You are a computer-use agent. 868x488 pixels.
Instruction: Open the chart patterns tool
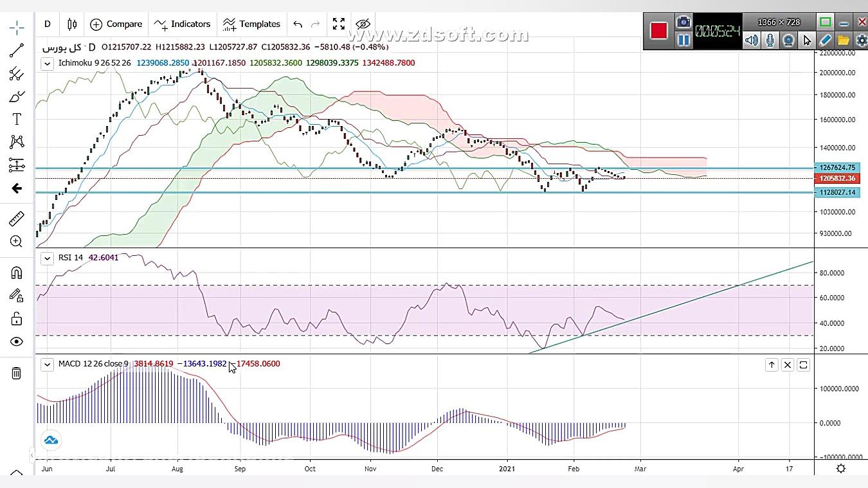tap(17, 142)
